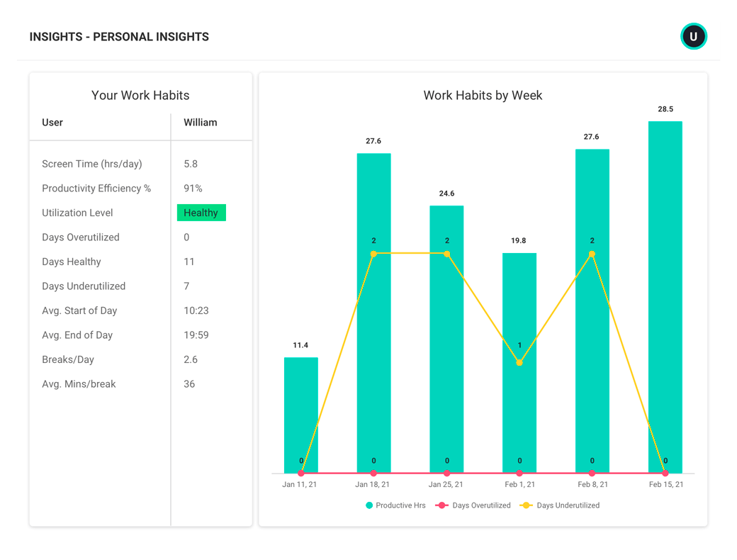The width and height of the screenshot is (737, 560).
Task: Click the 10:23 start time value
Action: [x=196, y=310]
